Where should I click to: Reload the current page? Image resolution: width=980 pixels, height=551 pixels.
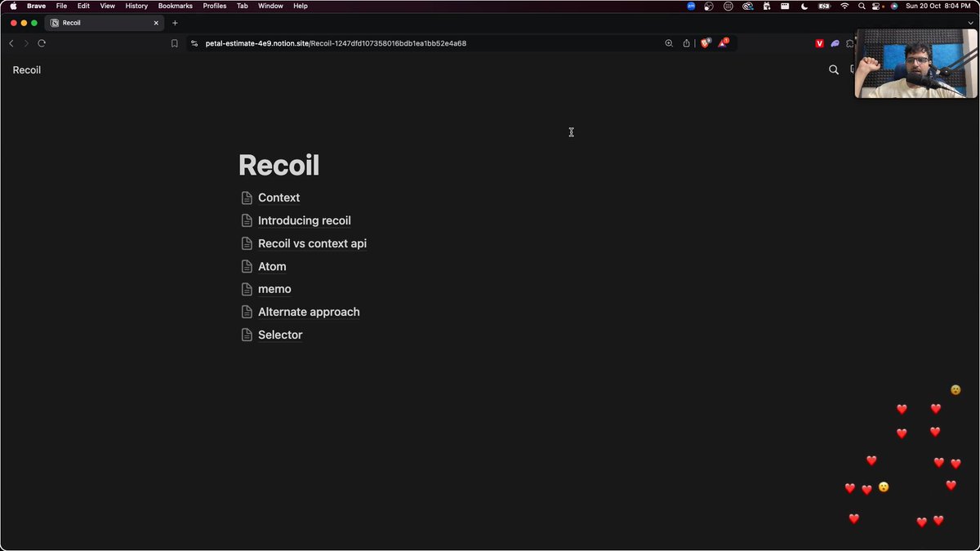42,43
